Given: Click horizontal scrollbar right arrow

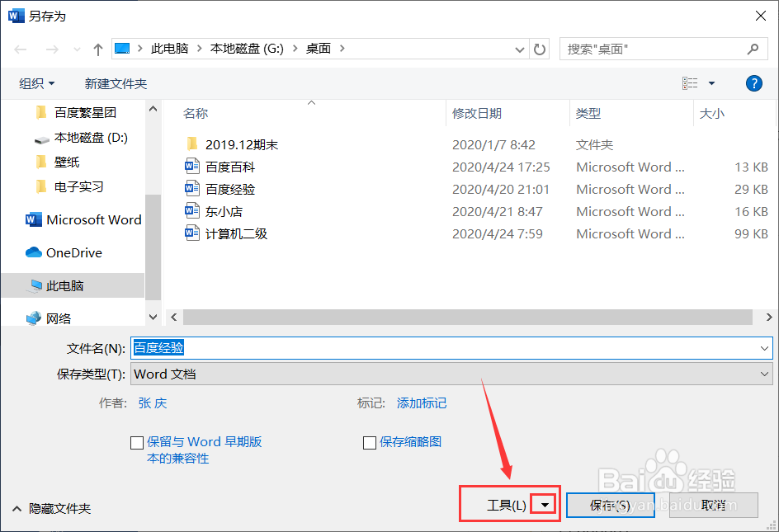Looking at the screenshot, I should pyautogui.click(x=769, y=317).
